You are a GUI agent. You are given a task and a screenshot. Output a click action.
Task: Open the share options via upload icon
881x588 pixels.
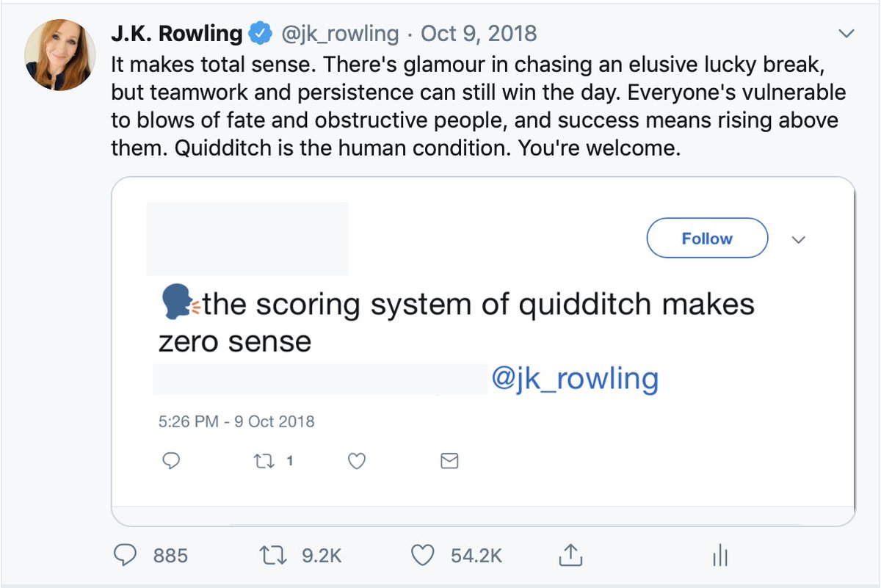click(570, 556)
